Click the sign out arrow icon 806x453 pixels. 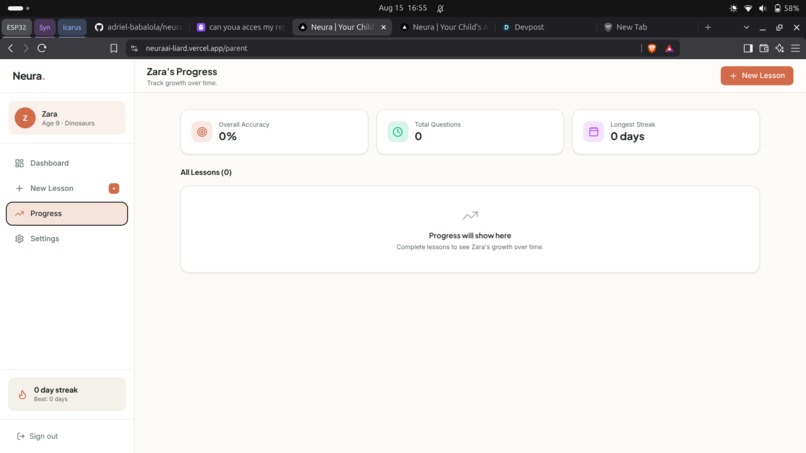[21, 436]
